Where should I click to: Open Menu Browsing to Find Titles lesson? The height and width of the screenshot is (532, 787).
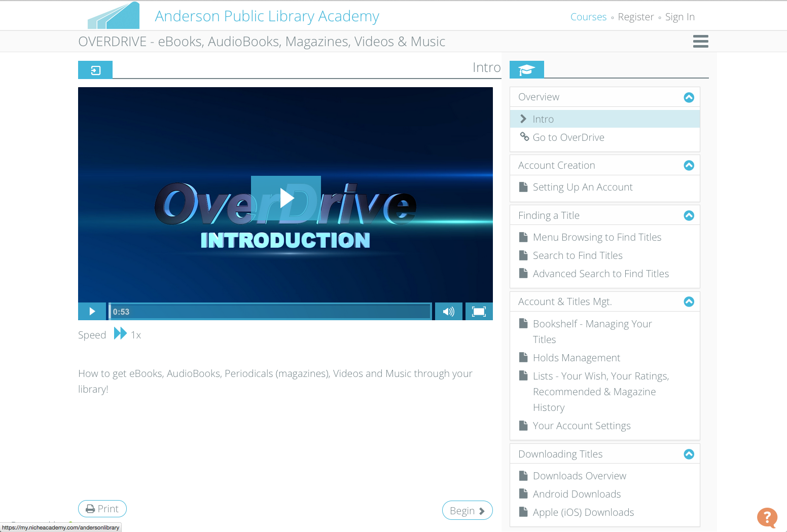(597, 237)
